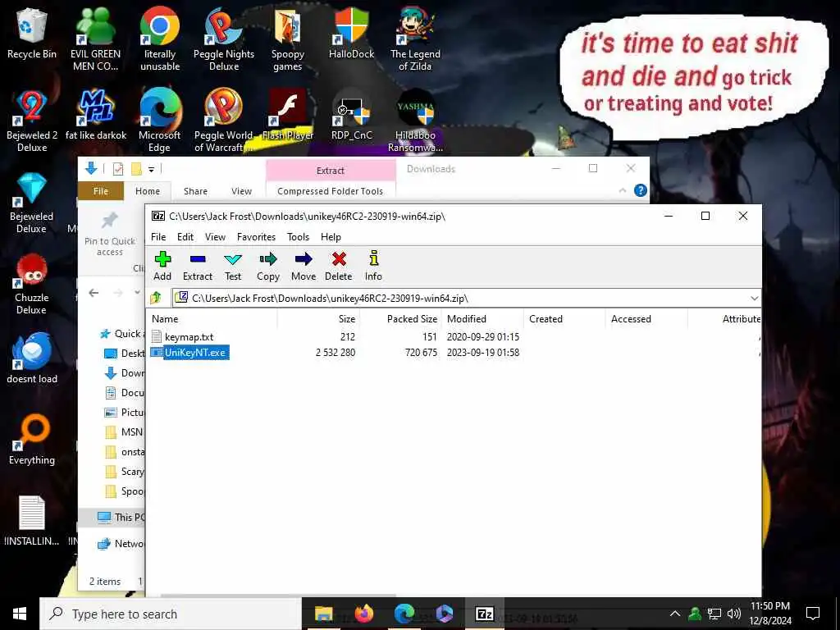
Task: Go up one folder level in 7-Zip
Action: (157, 298)
